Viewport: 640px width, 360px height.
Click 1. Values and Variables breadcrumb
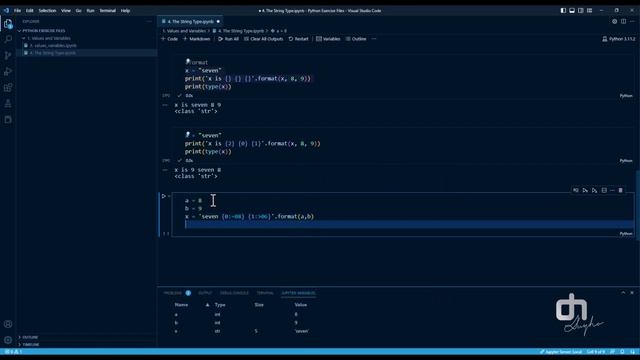pos(184,31)
